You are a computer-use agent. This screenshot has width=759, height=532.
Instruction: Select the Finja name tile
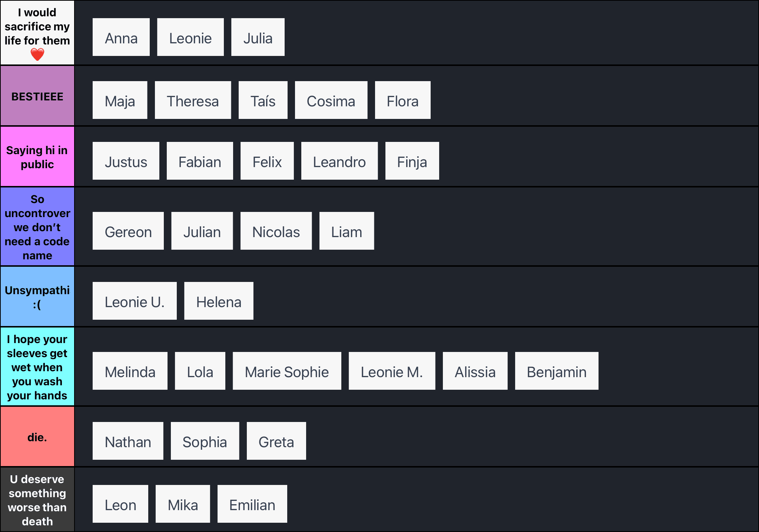[x=412, y=161]
